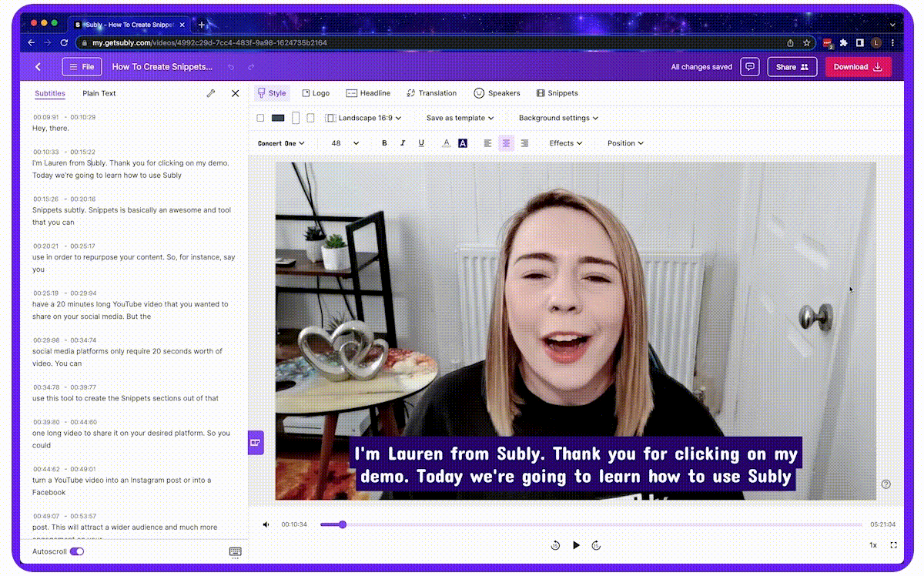
Task: Click the 00:20:21 - 00:25:17 timestamp
Action: pos(64,246)
